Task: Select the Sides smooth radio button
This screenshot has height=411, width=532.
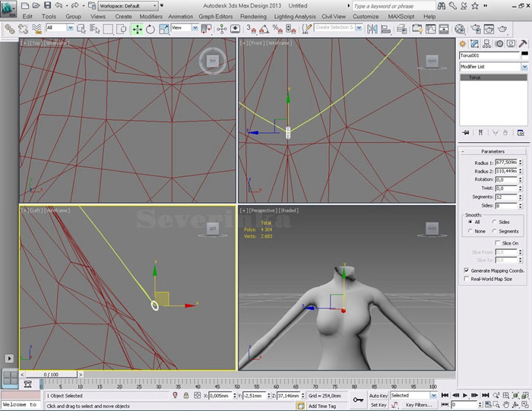Action: pos(494,222)
